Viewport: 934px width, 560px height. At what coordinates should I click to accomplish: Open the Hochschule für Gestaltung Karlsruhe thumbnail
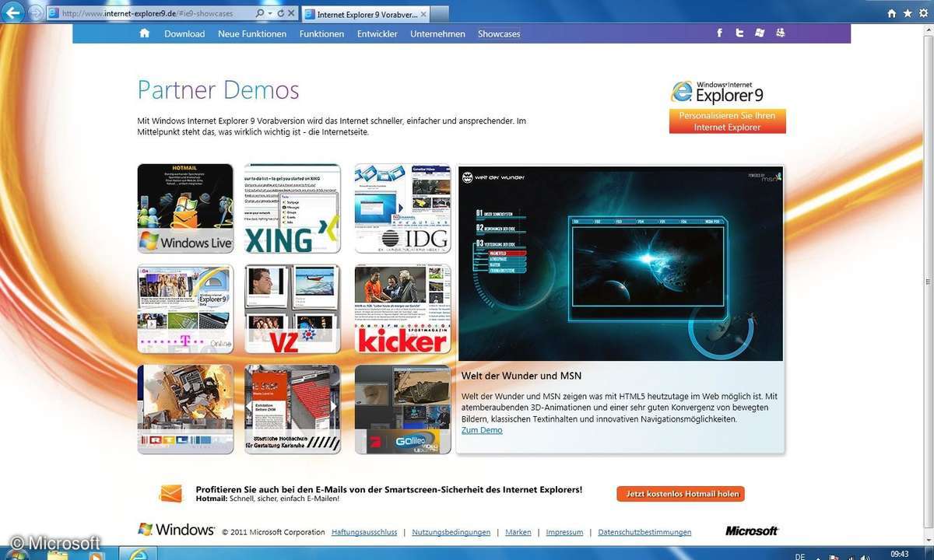point(293,409)
